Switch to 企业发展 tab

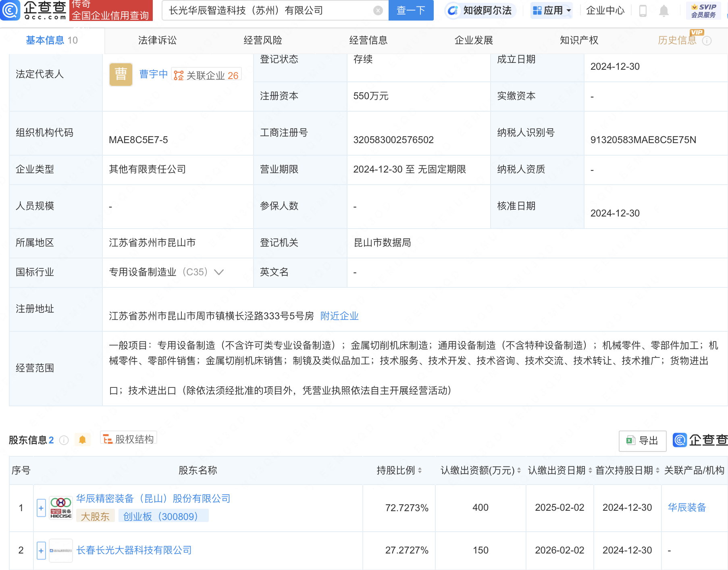pyautogui.click(x=474, y=40)
